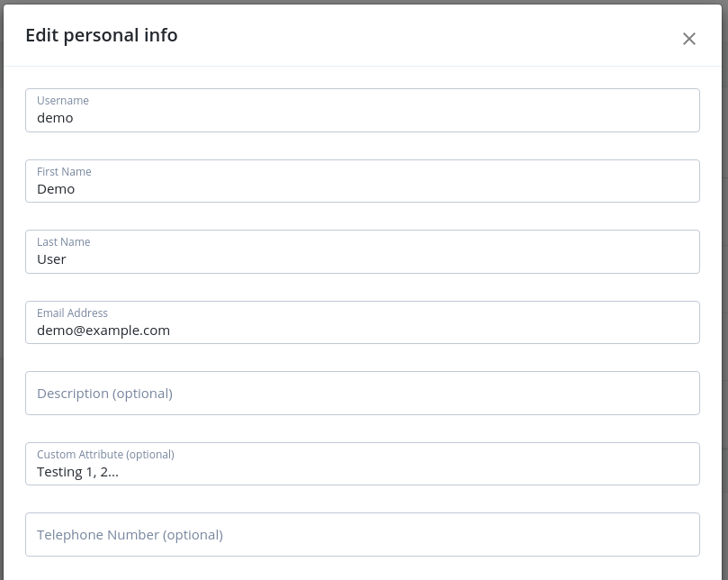Click the "Testing 1, 2..." attribute text
728x580 pixels.
tap(77, 472)
